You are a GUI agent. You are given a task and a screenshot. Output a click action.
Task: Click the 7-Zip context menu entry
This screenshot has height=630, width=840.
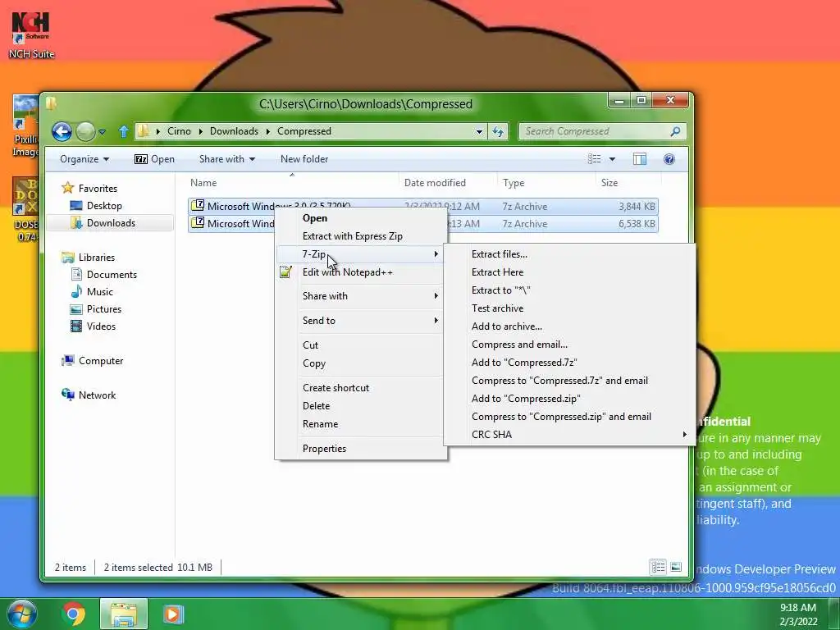[x=361, y=254]
